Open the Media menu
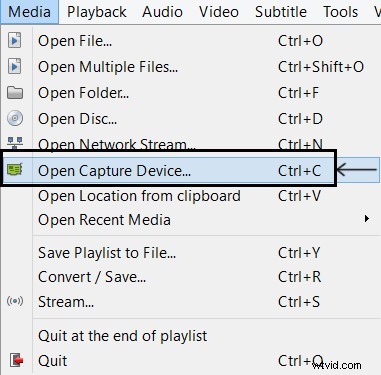Screen dimensions: 381x375 click(x=29, y=12)
